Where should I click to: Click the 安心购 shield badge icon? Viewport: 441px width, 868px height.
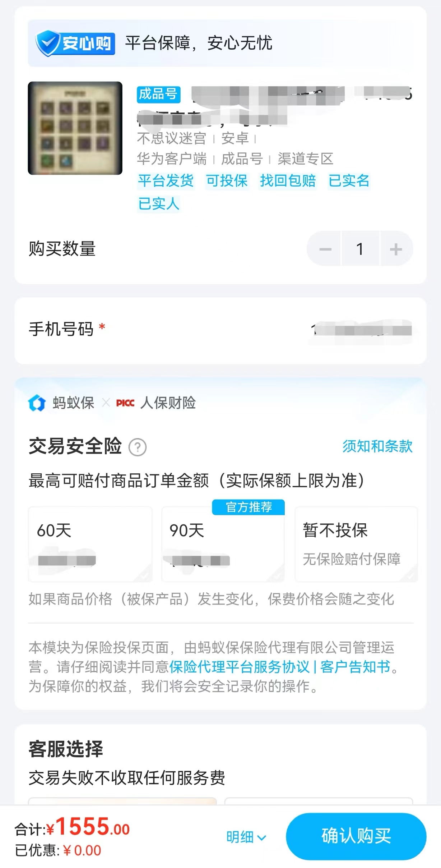tap(75, 43)
